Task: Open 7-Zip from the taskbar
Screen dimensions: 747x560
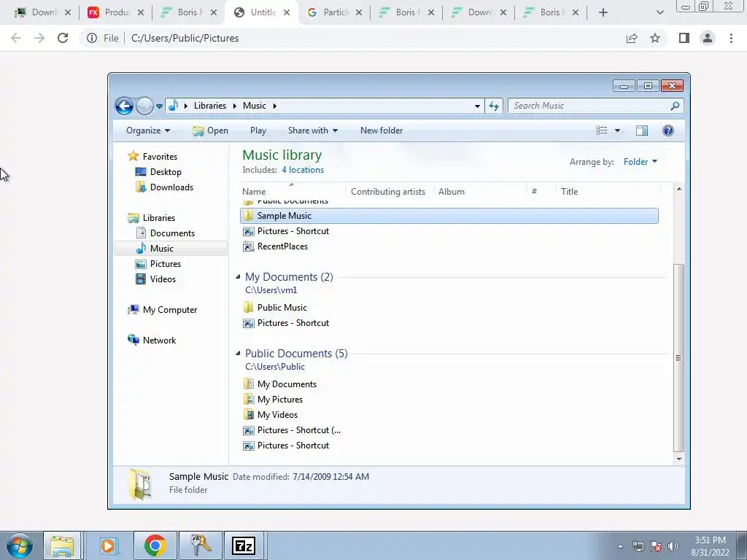Action: [244, 545]
